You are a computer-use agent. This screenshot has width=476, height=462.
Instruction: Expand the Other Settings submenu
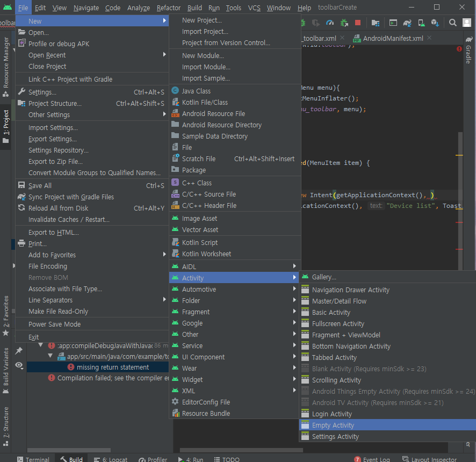[x=92, y=115]
